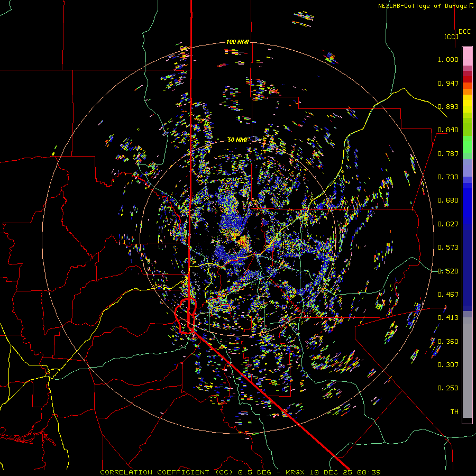Select the 0.893 scale value
This screenshot has height=476, width=476.
coord(448,106)
